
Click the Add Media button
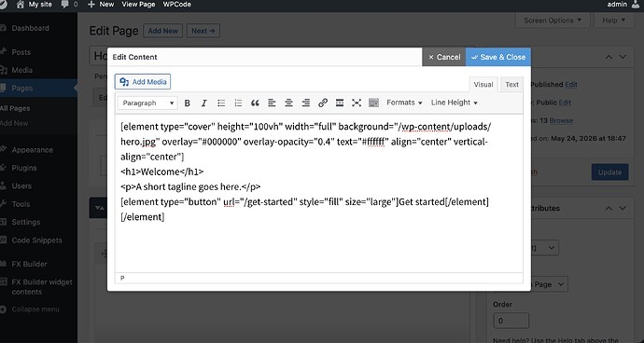point(143,82)
